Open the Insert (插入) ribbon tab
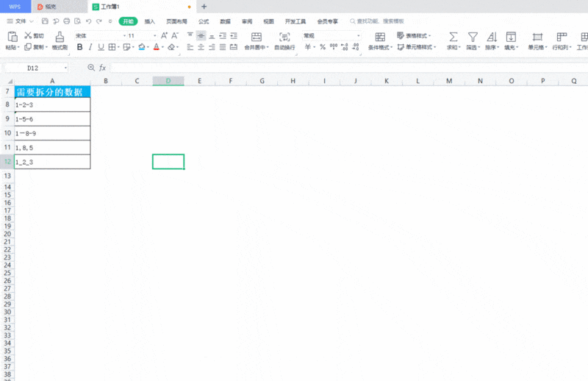The height and width of the screenshot is (381, 588). pos(150,21)
